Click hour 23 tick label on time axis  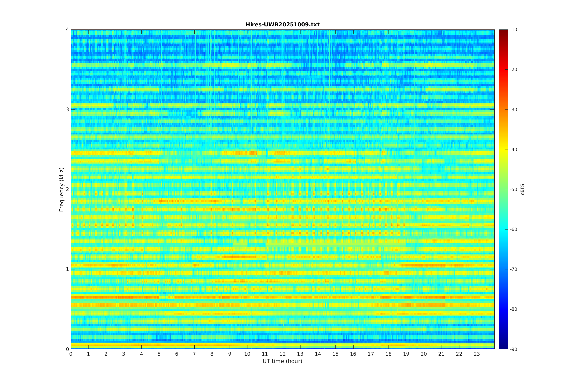coord(477,354)
